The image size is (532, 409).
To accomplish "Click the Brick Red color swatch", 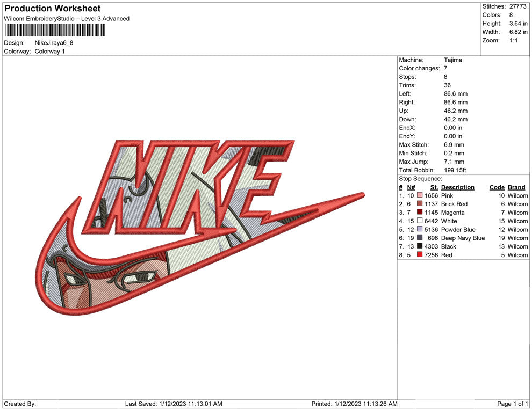I will point(420,203).
